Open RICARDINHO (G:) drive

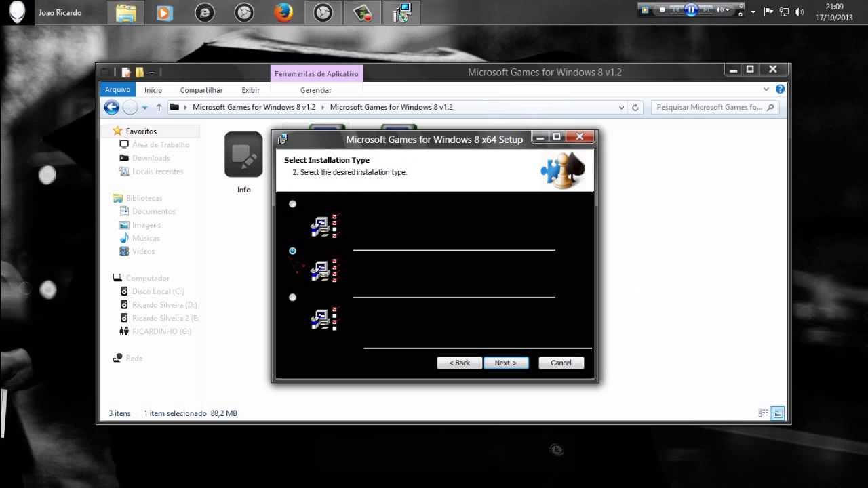click(161, 331)
